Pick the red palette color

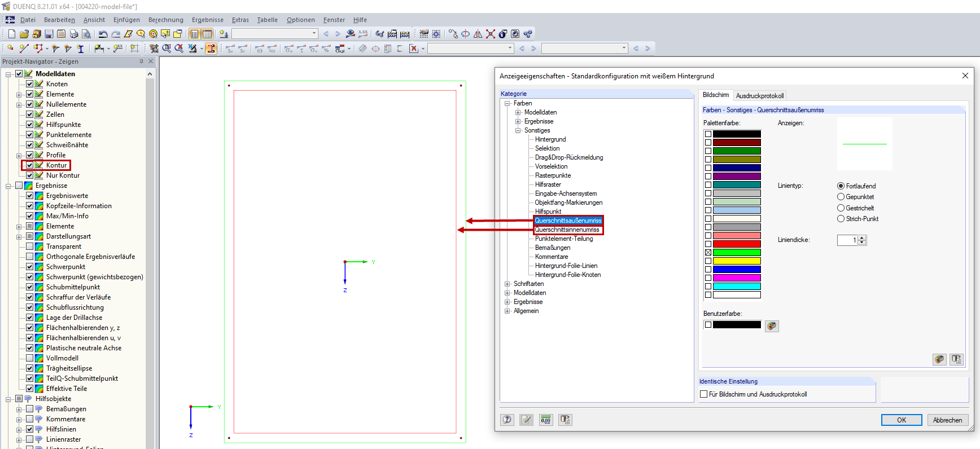click(x=737, y=244)
